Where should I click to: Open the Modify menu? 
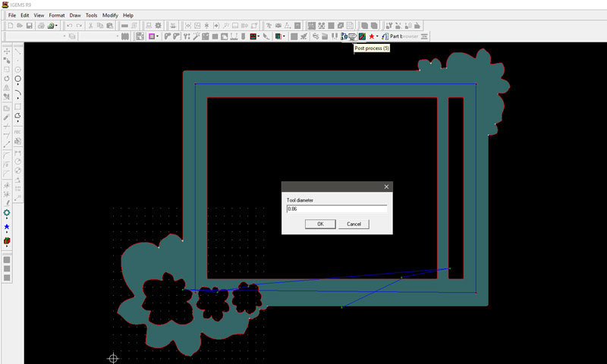click(110, 15)
